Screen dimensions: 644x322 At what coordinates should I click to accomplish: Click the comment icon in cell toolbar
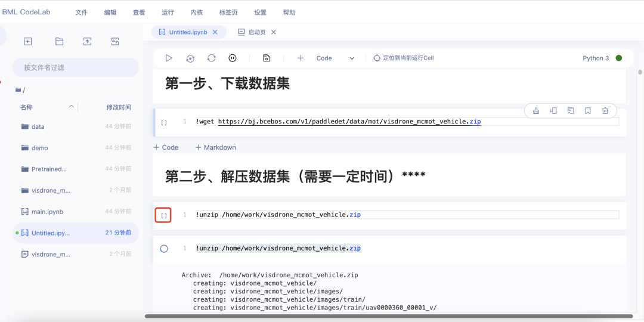click(571, 110)
